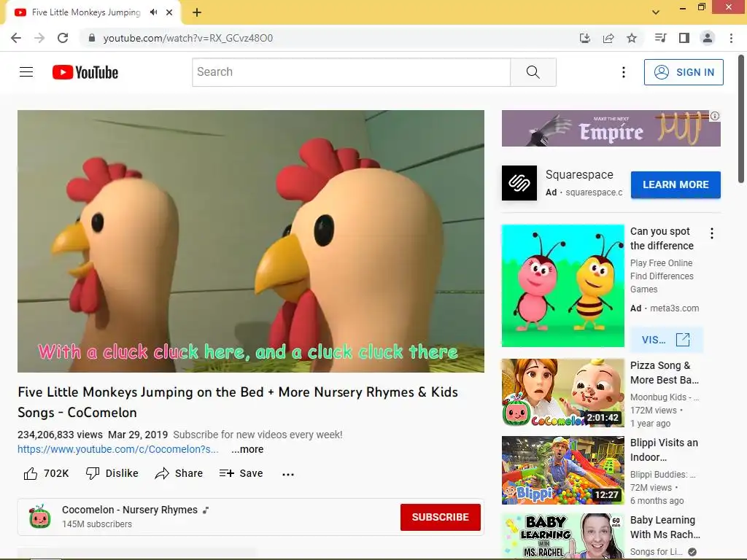Bookmark this page with star
Viewport: 747px width, 560px height.
[x=632, y=38]
